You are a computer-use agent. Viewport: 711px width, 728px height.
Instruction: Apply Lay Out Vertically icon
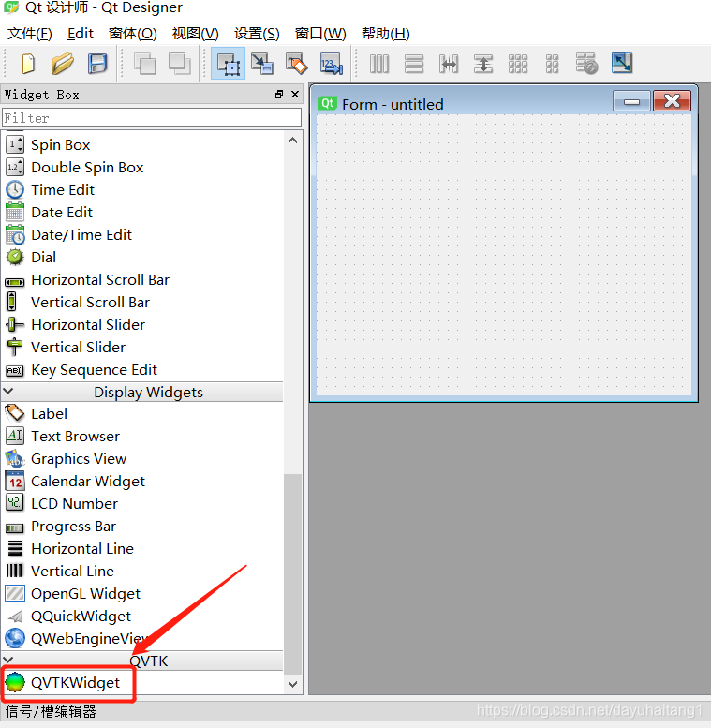tap(413, 64)
